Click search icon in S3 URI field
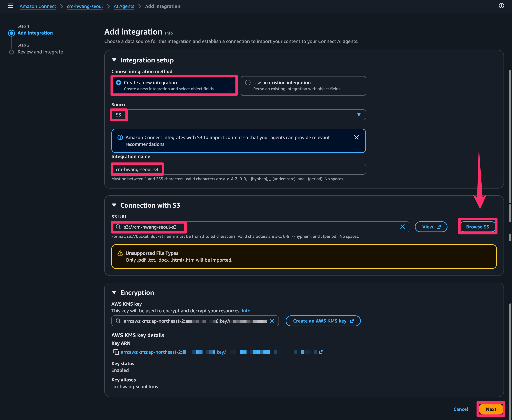This screenshot has height=420, width=512. coord(118,227)
